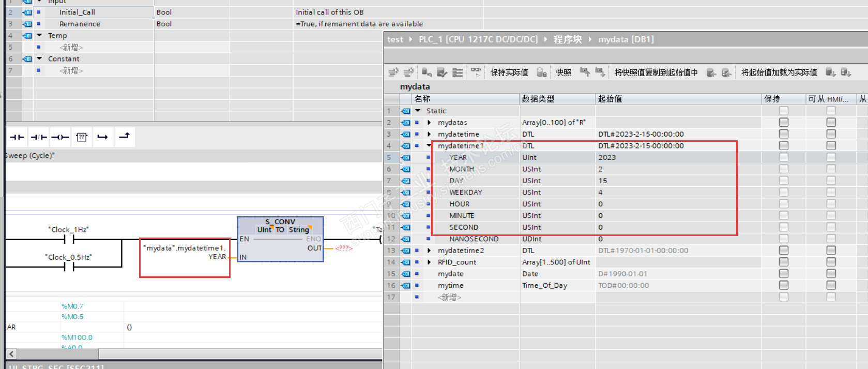Click the second snapshot icon right of 快照
The height and width of the screenshot is (369, 868).
click(600, 72)
